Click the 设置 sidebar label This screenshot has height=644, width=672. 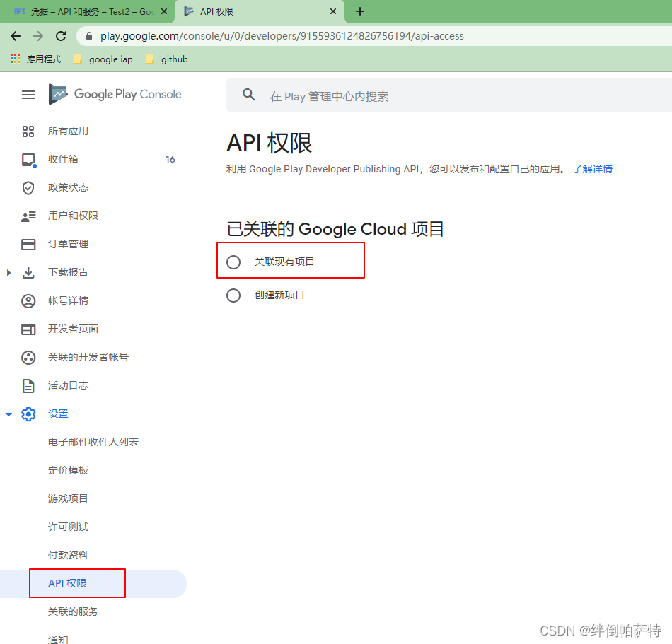58,414
